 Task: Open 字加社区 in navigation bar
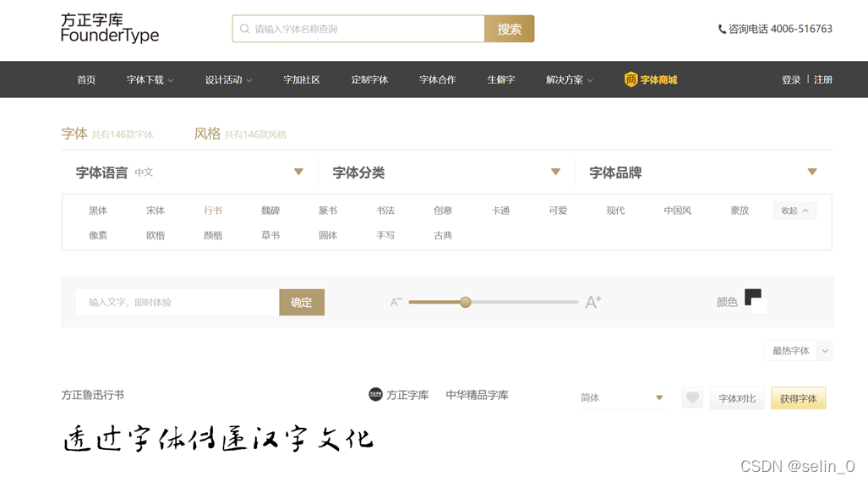point(302,79)
